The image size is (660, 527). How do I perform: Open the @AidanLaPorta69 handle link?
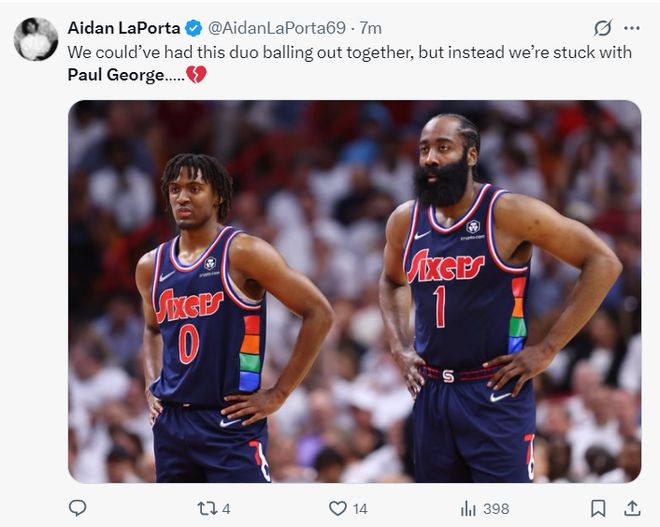[x=277, y=28]
